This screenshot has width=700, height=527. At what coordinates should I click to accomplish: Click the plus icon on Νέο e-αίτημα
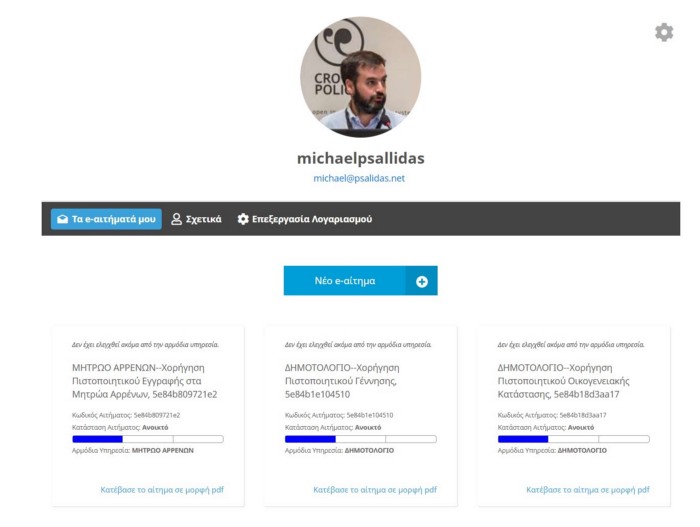(422, 281)
